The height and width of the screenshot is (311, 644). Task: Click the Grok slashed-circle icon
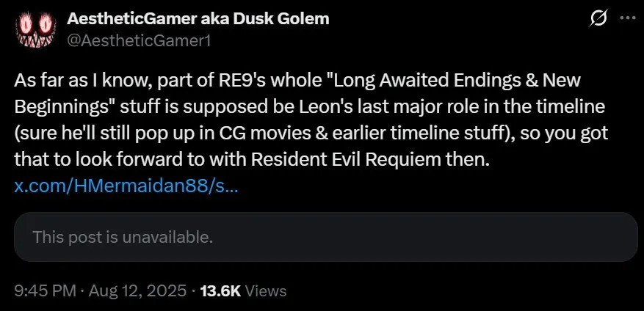pos(598,19)
